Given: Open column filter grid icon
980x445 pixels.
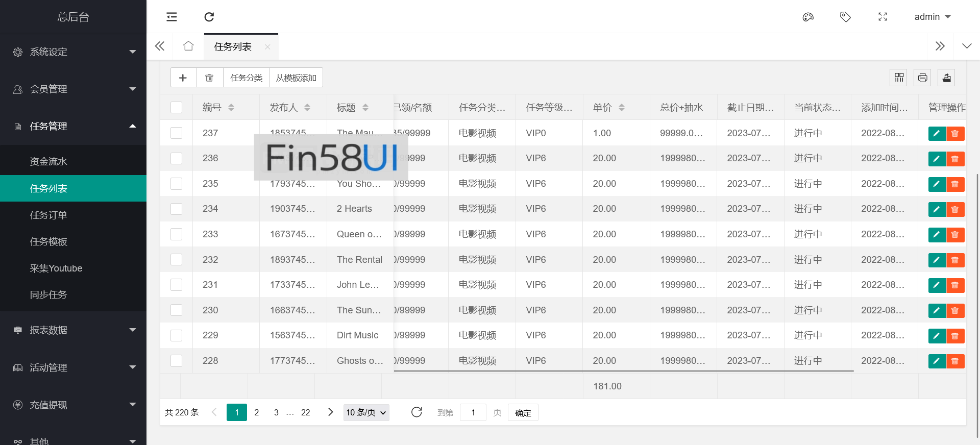Looking at the screenshot, I should pos(899,78).
